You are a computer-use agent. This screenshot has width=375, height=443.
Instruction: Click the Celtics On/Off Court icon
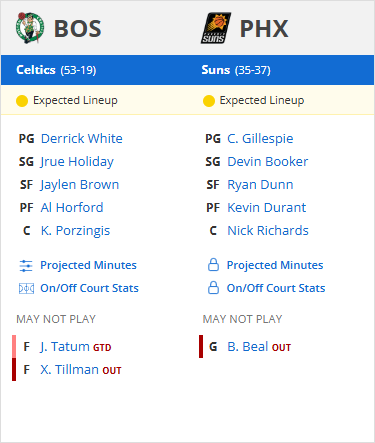pos(26,289)
